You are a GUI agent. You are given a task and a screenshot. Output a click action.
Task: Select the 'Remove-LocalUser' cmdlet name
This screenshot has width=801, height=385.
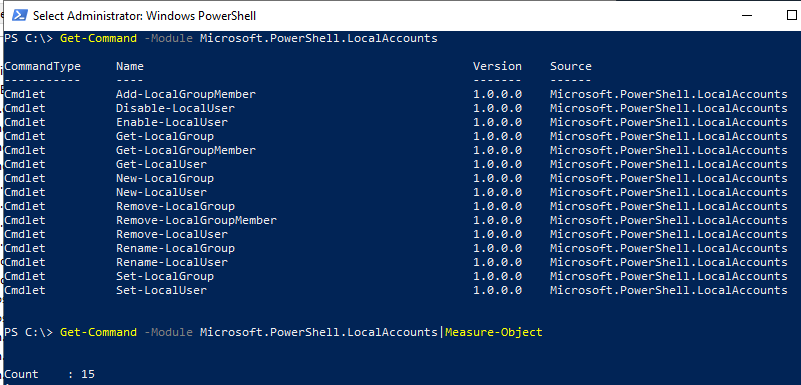pos(172,234)
